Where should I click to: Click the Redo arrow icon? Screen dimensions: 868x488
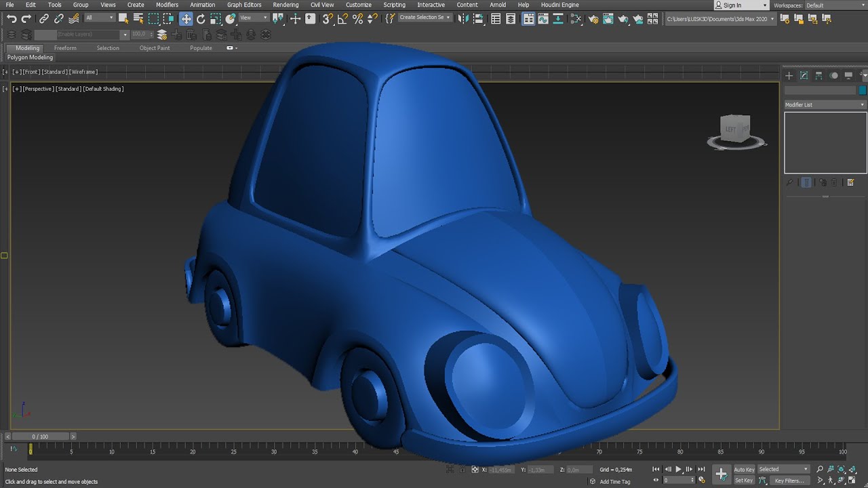pos(26,19)
